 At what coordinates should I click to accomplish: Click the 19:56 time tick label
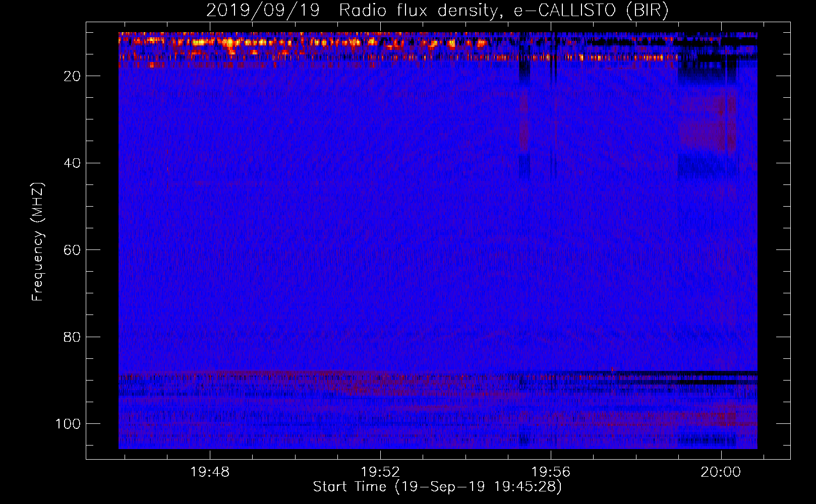551,472
